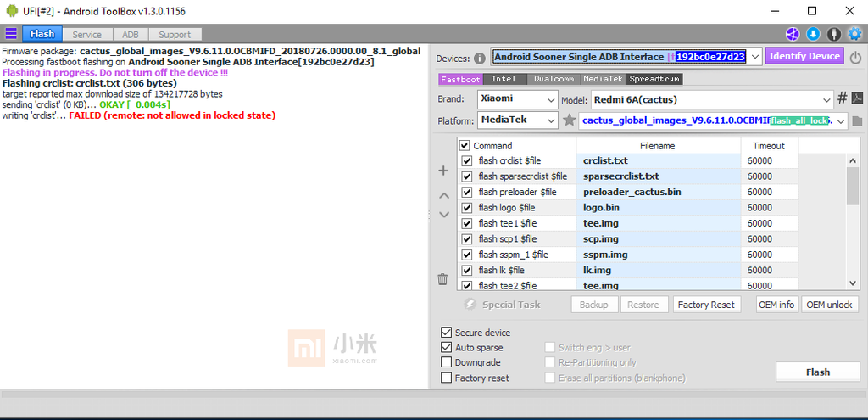Image resolution: width=868 pixels, height=420 pixels.
Task: Open the hamburger main menu
Action: point(11,34)
